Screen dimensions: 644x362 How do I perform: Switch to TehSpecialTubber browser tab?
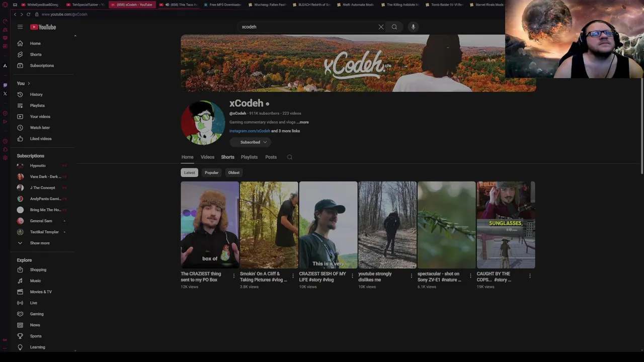(85, 5)
